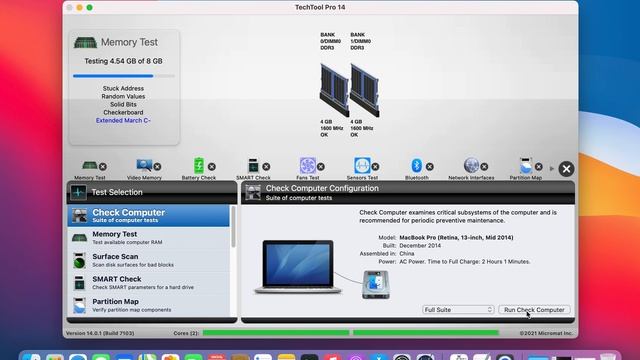Click 'Solid Bits' test label
This screenshot has height=360, width=640.
[x=123, y=104]
